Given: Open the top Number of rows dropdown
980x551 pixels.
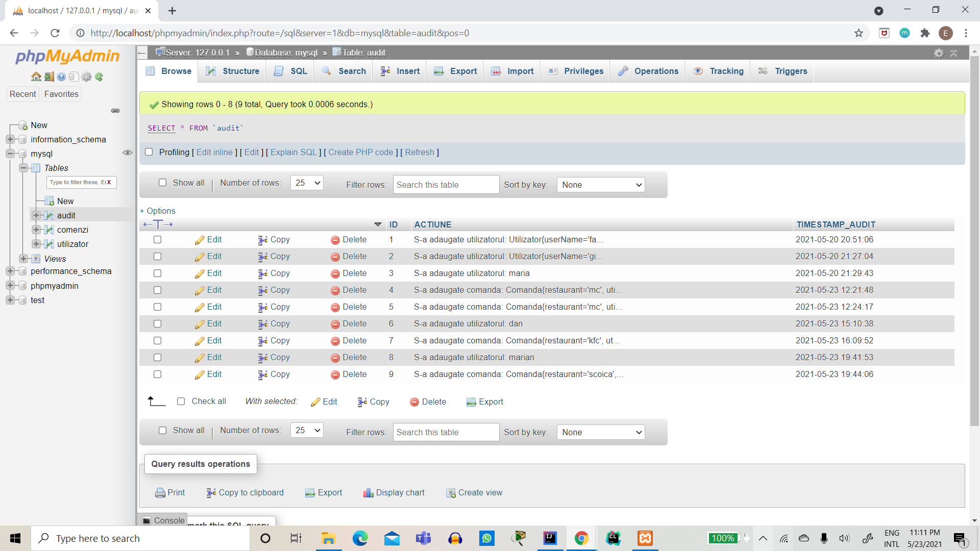Looking at the screenshot, I should point(307,183).
